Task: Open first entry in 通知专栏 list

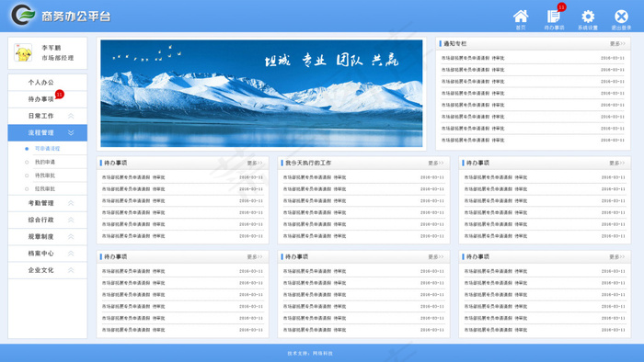Action: click(533, 58)
